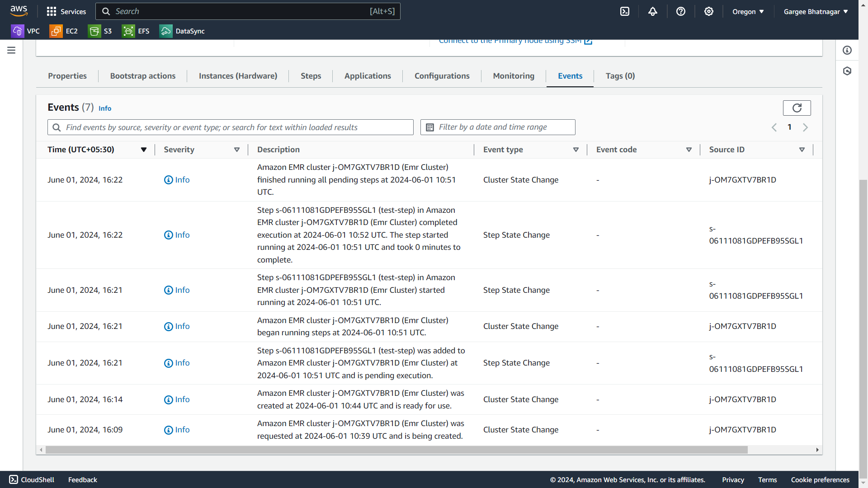The image size is (868, 488).
Task: Launch CloudShell from the top bar icon
Action: (625, 12)
